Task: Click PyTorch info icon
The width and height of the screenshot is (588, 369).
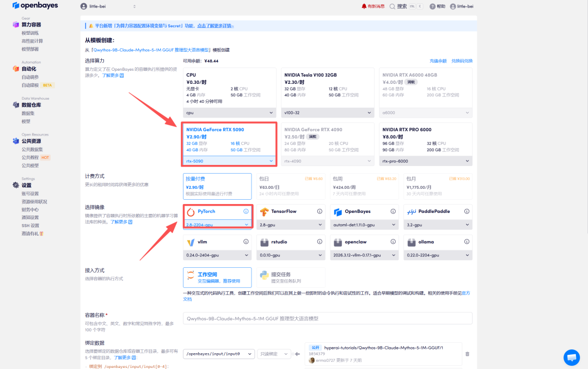Action: (x=246, y=212)
